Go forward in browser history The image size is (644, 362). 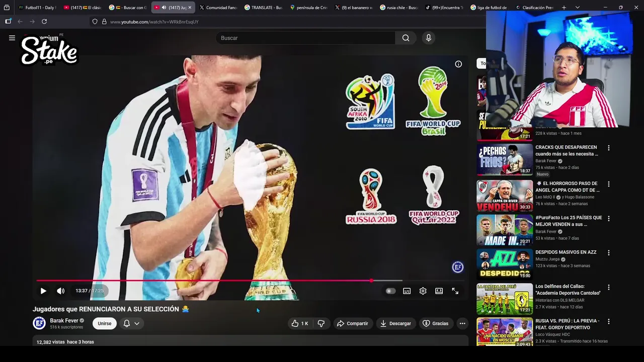pyautogui.click(x=32, y=22)
